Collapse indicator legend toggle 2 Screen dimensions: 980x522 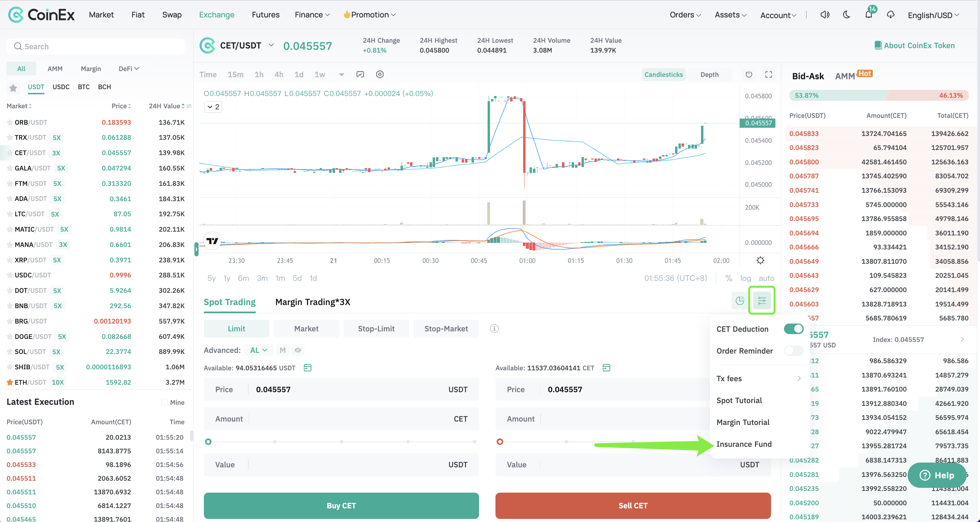point(213,107)
